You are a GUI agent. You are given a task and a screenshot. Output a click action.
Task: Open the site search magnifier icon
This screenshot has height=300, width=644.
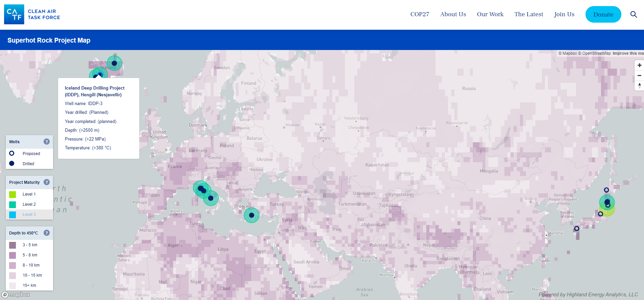click(x=634, y=15)
